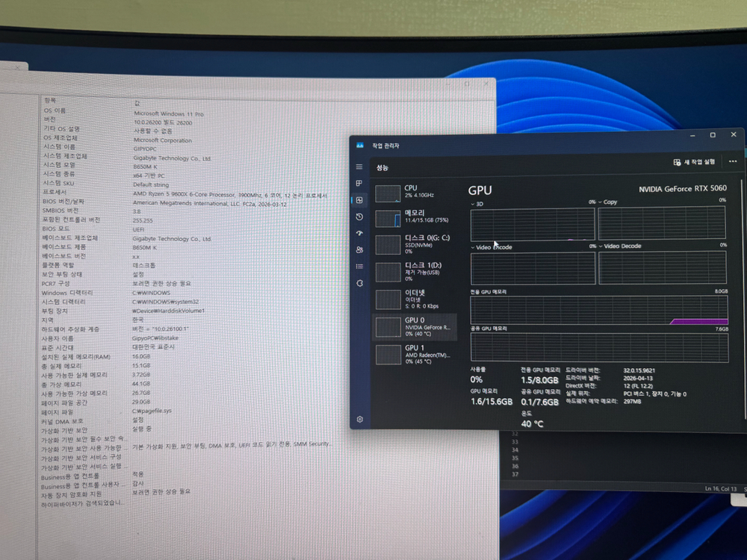Click the 40 °C GPU temperature value
747x560 pixels.
tap(532, 423)
